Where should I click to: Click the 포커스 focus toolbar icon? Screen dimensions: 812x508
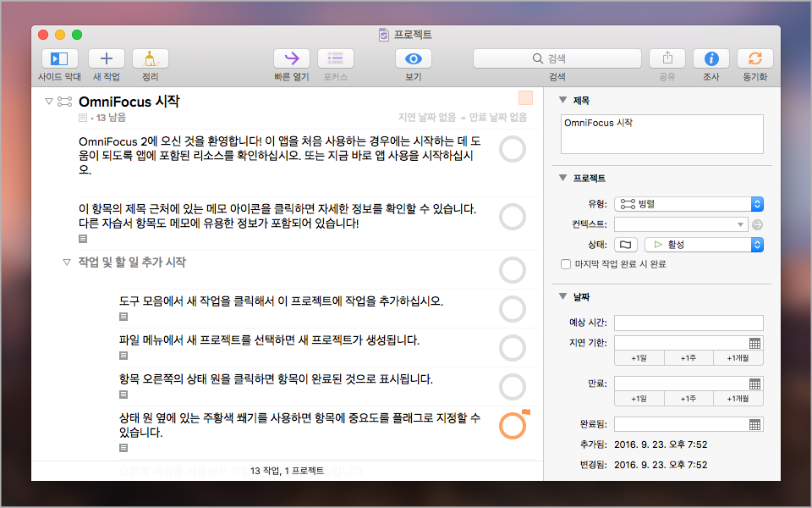pyautogui.click(x=336, y=58)
